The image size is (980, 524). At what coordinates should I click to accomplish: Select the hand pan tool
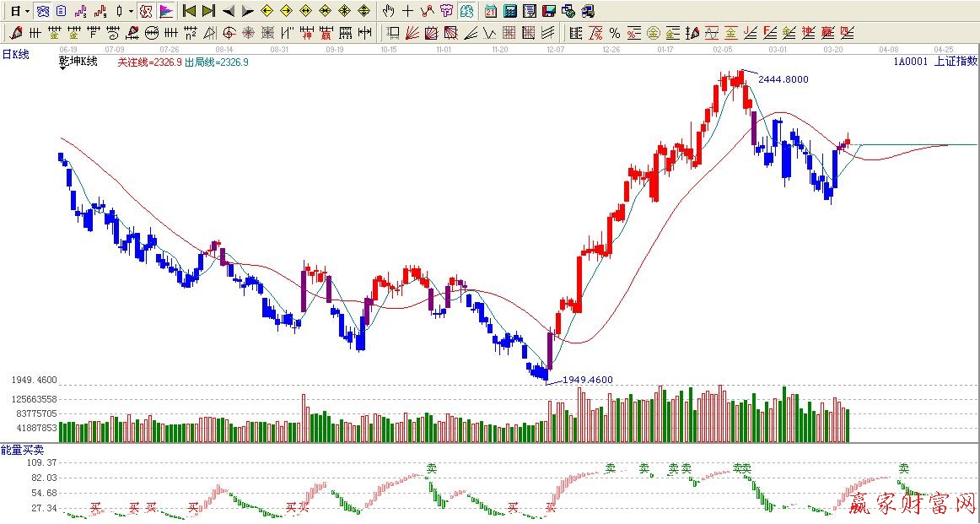pos(388,11)
